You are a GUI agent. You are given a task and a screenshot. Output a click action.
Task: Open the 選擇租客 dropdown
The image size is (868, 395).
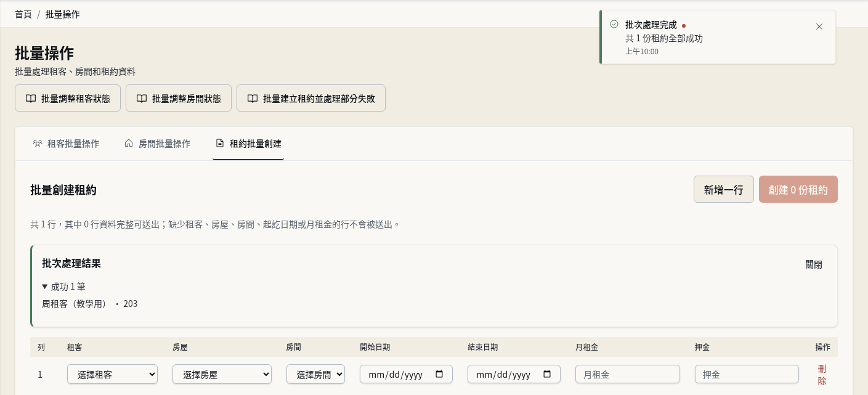[x=112, y=374]
